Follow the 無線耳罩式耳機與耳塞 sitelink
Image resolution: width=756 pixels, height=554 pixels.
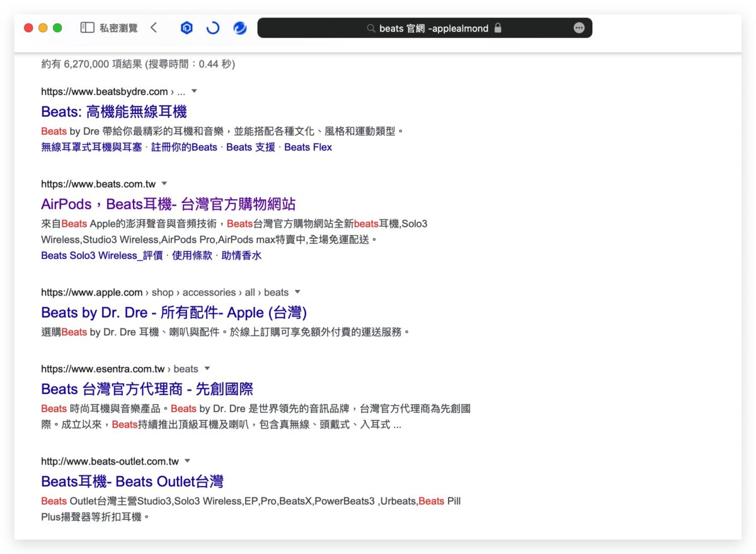point(91,147)
